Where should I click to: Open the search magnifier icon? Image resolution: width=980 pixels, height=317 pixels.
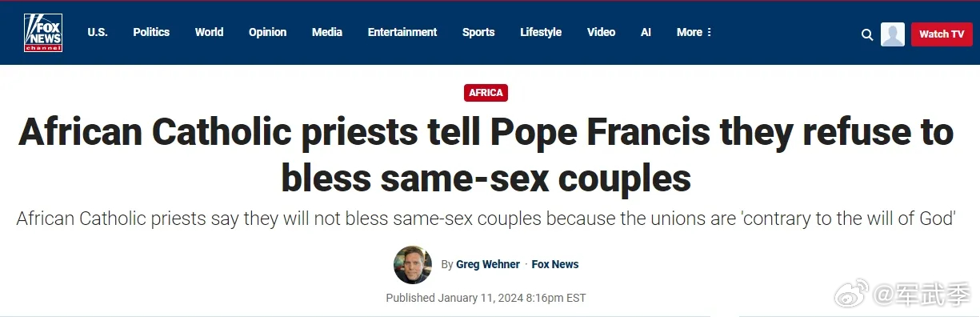coord(867,34)
